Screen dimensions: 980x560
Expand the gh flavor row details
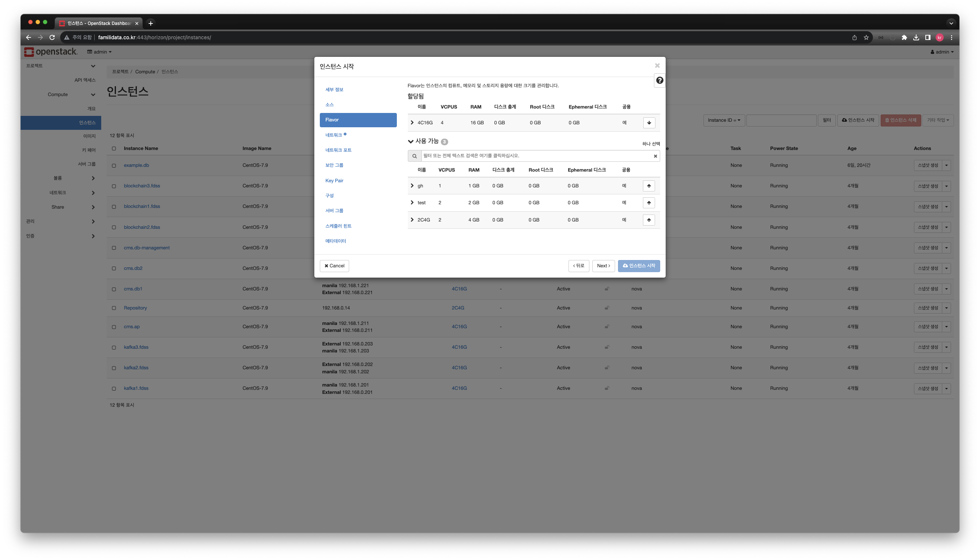[x=412, y=186]
